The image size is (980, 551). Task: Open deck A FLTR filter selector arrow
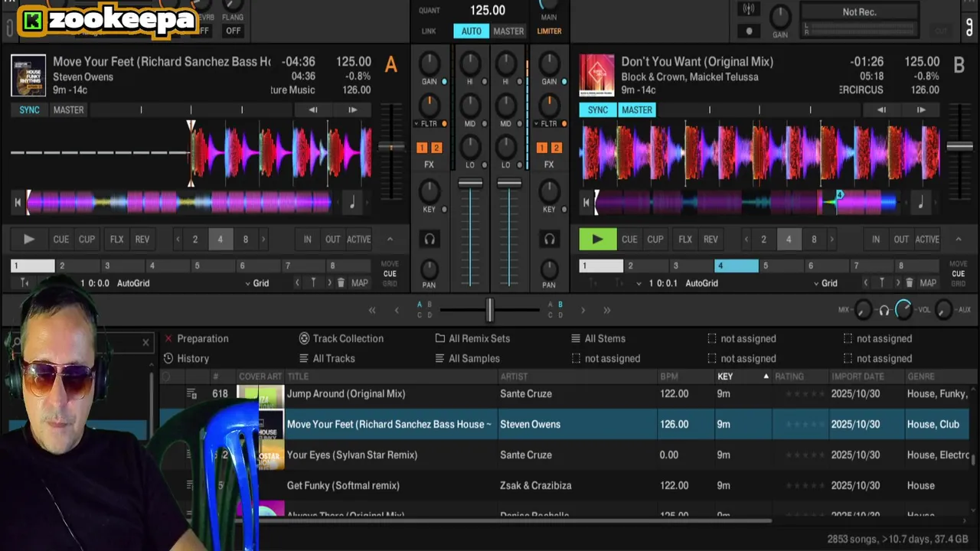[416, 123]
